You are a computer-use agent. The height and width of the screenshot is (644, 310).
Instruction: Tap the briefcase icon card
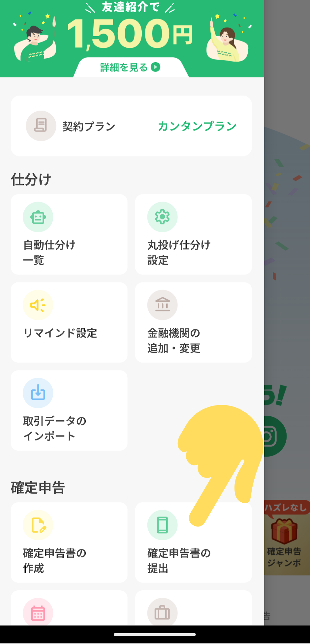click(194, 608)
